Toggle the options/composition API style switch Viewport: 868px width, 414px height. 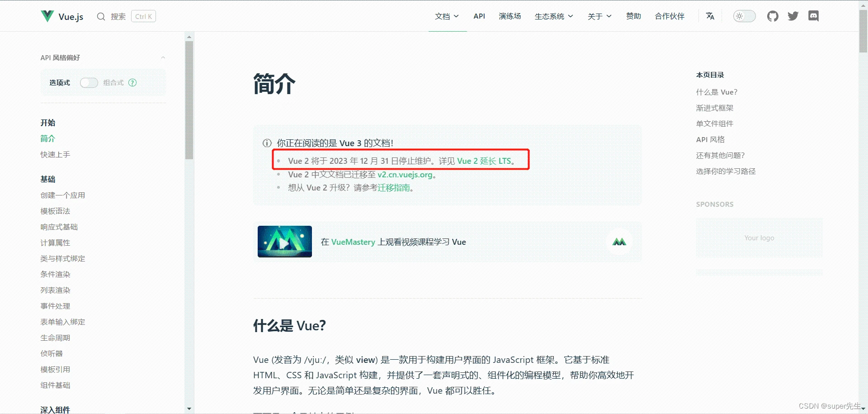tap(89, 83)
